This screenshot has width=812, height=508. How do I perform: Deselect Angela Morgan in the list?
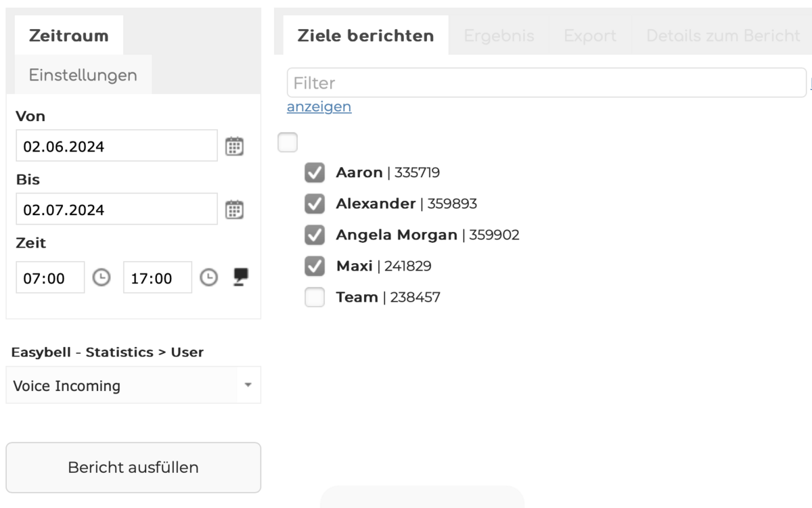tap(315, 235)
